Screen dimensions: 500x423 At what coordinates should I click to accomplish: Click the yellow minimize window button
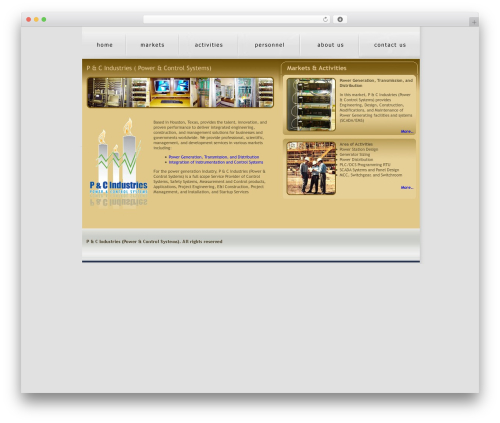coord(36,19)
